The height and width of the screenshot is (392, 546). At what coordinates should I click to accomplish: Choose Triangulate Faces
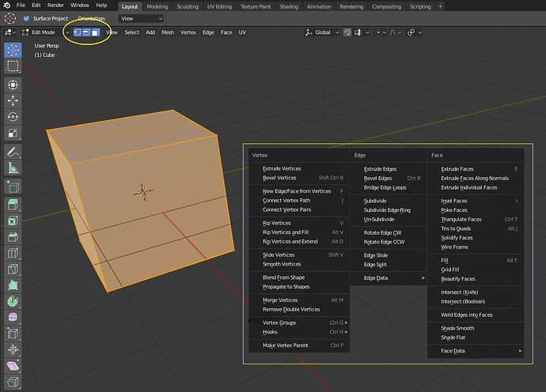coord(476,220)
